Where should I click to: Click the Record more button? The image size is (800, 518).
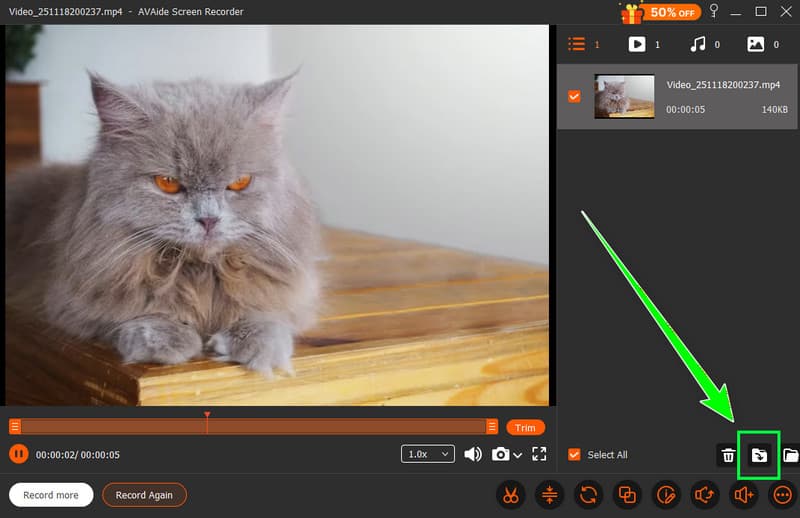[51, 495]
